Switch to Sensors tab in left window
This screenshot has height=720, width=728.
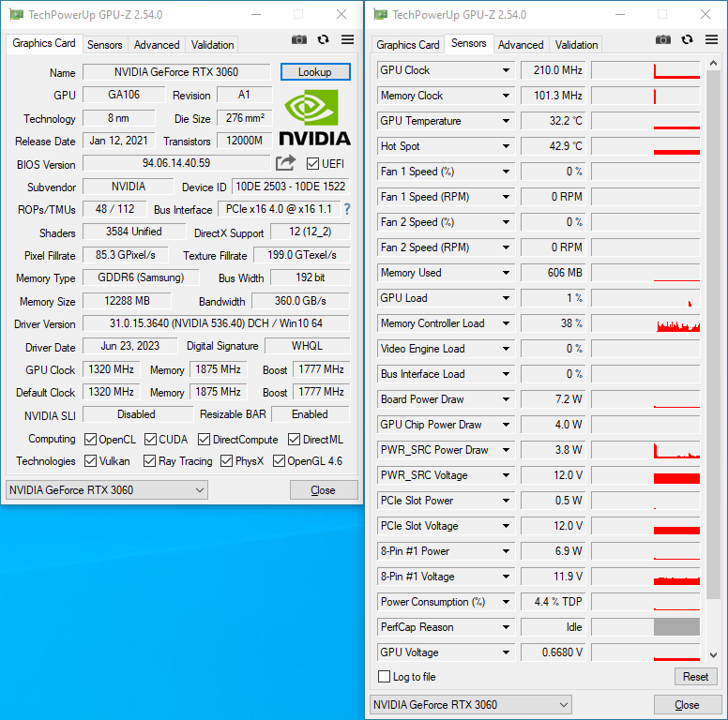104,45
